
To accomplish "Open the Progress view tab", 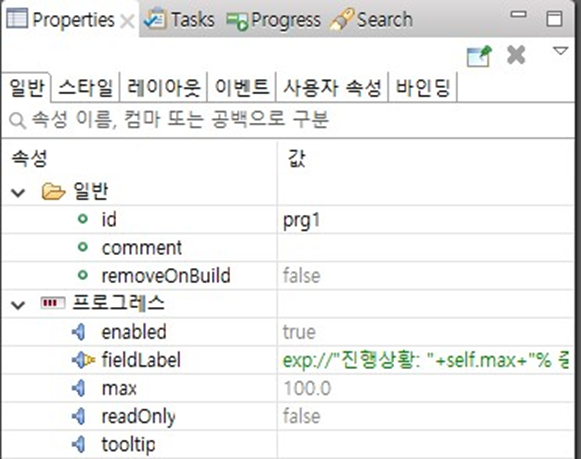I will pos(274,19).
